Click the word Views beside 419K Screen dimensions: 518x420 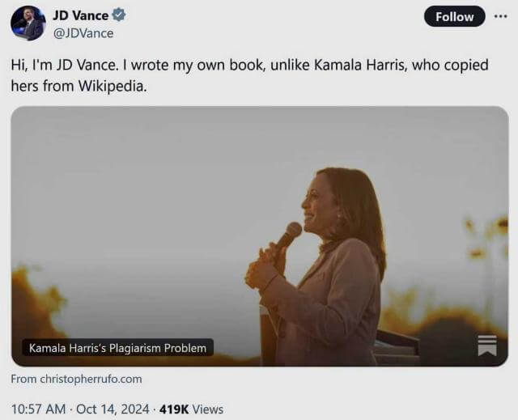[208, 409]
